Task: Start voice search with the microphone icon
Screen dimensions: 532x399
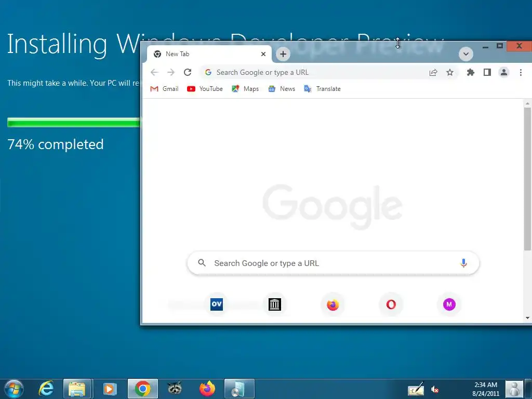Action: coord(463,263)
